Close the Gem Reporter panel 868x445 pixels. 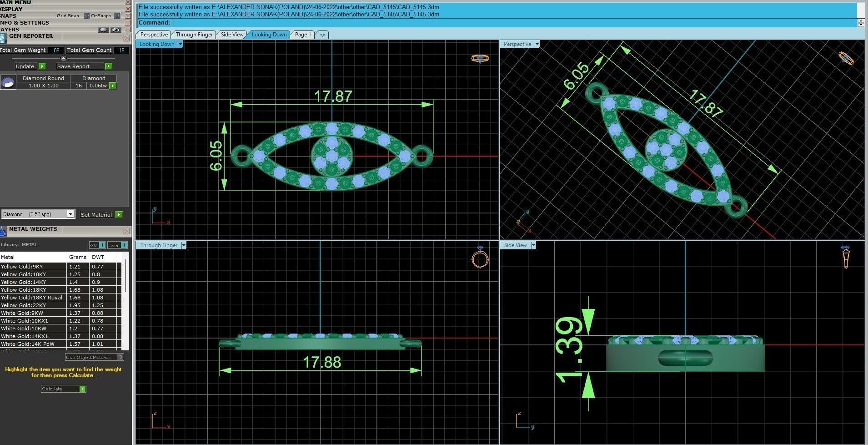pyautogui.click(x=127, y=39)
